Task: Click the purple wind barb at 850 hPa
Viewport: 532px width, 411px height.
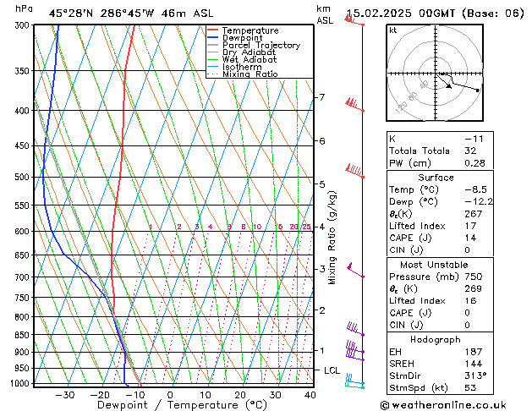Action: coord(355,329)
